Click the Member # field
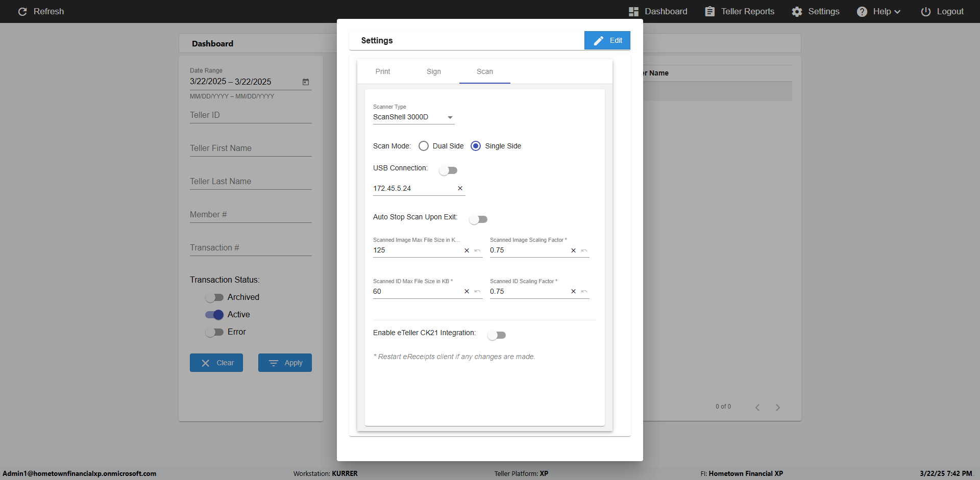 point(251,215)
